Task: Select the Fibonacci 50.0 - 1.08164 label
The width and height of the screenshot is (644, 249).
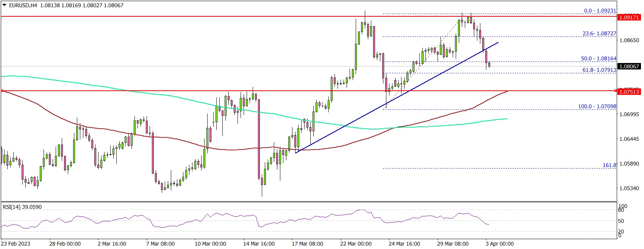Action: tap(599, 59)
